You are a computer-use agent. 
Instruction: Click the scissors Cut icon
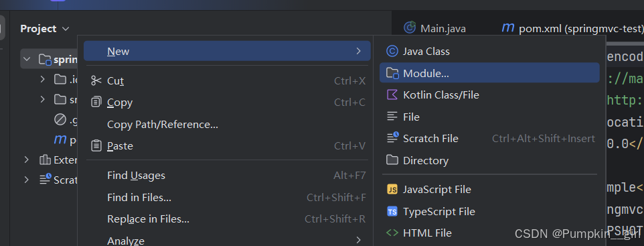click(x=96, y=80)
